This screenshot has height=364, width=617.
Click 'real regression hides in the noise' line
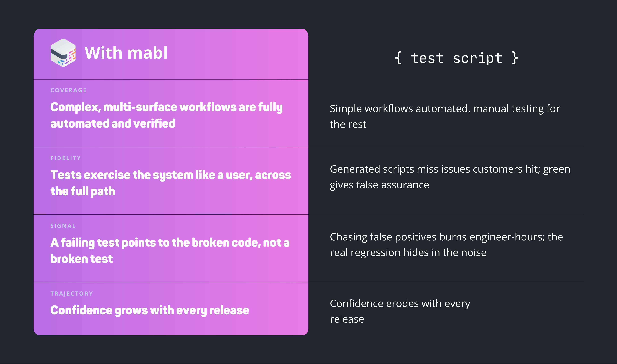pyautogui.click(x=408, y=252)
